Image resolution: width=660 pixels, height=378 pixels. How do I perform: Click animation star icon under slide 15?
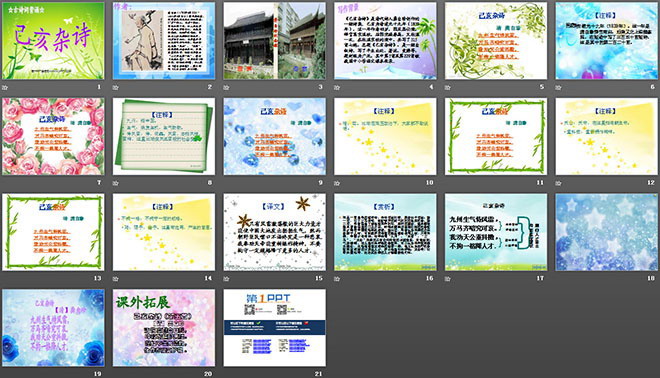pos(226,278)
